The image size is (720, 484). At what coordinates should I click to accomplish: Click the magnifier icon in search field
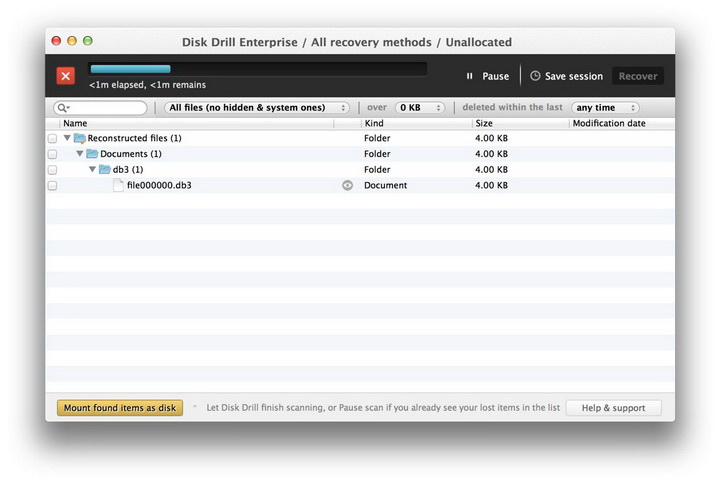click(x=63, y=108)
